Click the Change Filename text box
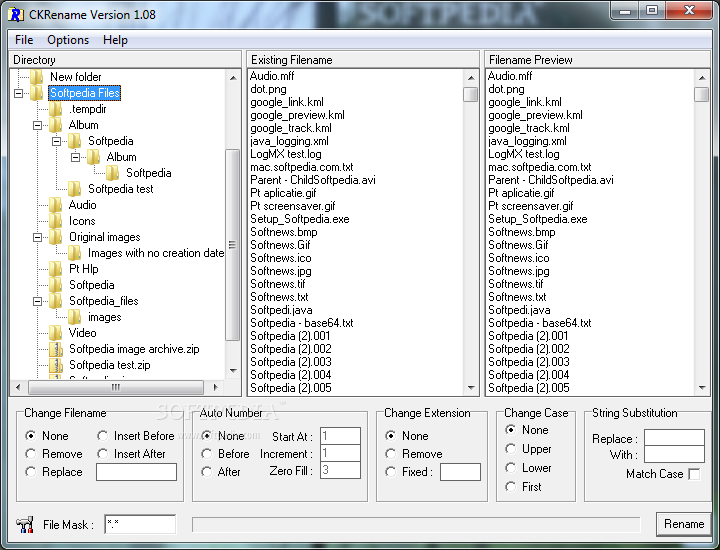720x550 pixels. pos(136,472)
